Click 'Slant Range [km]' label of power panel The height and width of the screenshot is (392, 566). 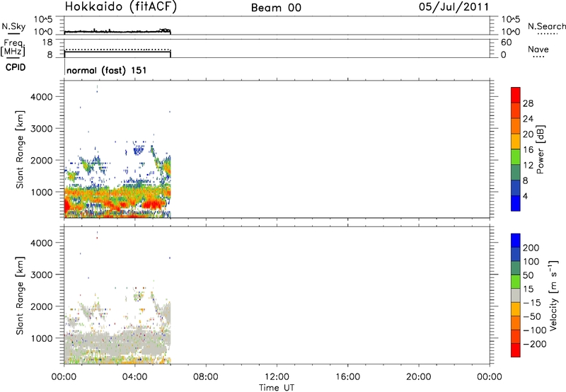(x=20, y=149)
